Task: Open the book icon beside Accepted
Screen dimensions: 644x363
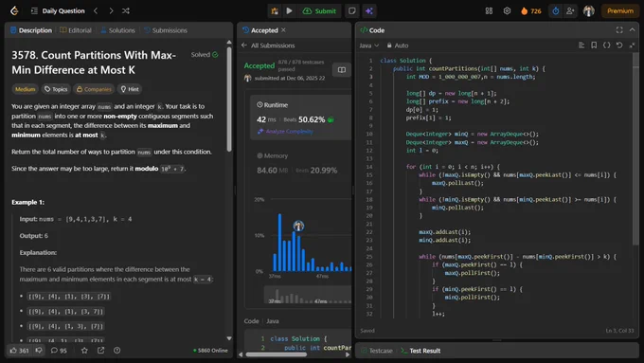Action: tap(342, 70)
